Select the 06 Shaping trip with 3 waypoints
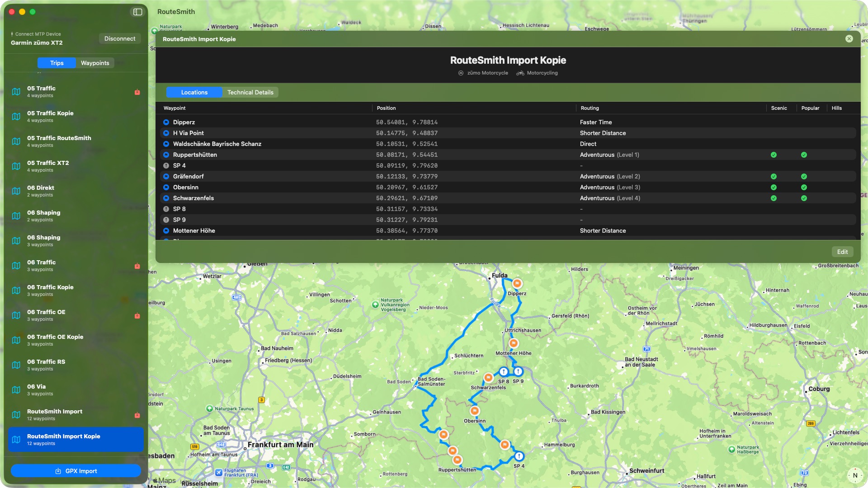868x488 pixels. pyautogui.click(x=76, y=241)
